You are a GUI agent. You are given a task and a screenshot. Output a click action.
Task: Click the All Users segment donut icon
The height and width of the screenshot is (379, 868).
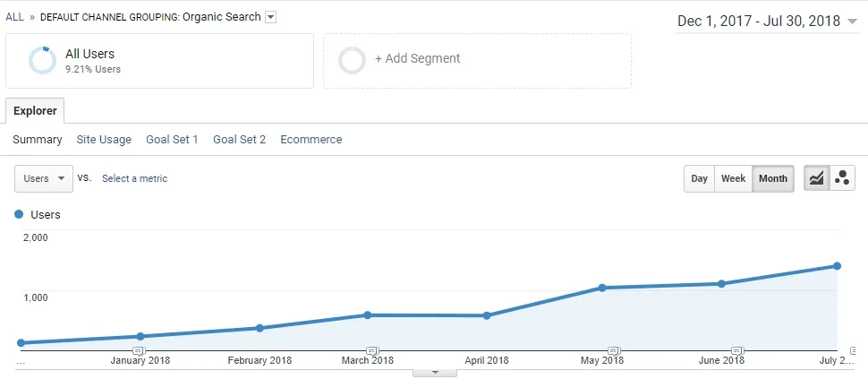(43, 60)
